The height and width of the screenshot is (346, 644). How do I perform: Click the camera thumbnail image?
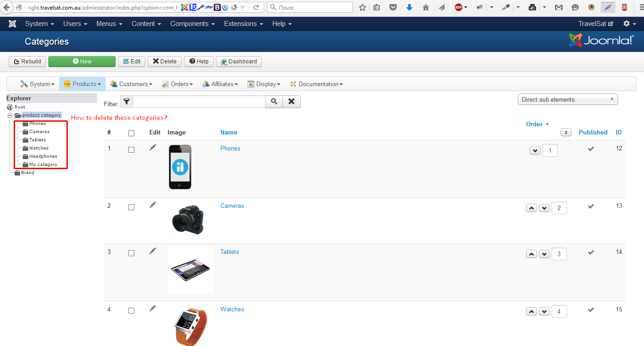[x=188, y=220]
